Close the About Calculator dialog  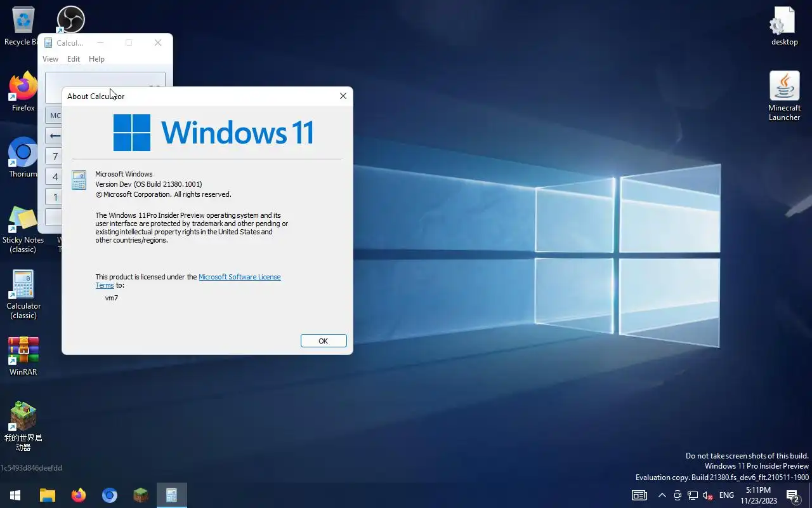pyautogui.click(x=343, y=96)
